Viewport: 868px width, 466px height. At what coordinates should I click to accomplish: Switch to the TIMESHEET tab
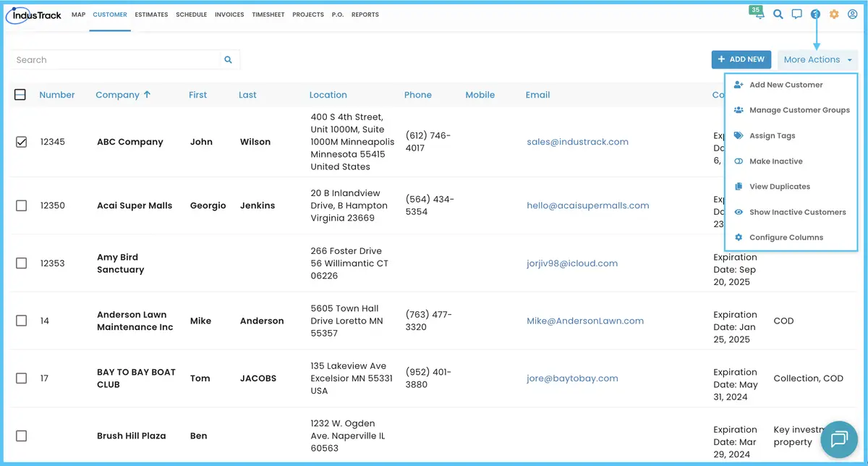268,14
